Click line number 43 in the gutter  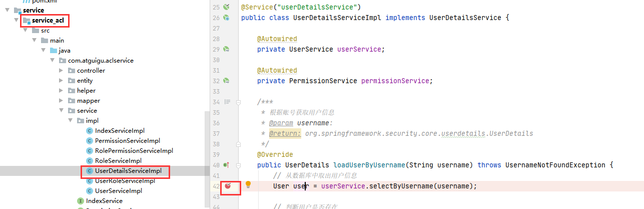point(216,196)
